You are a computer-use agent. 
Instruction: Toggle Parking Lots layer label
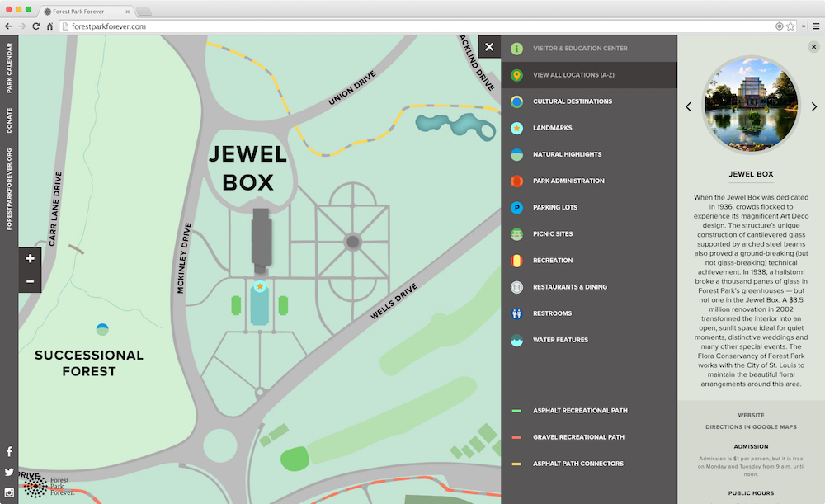click(555, 208)
